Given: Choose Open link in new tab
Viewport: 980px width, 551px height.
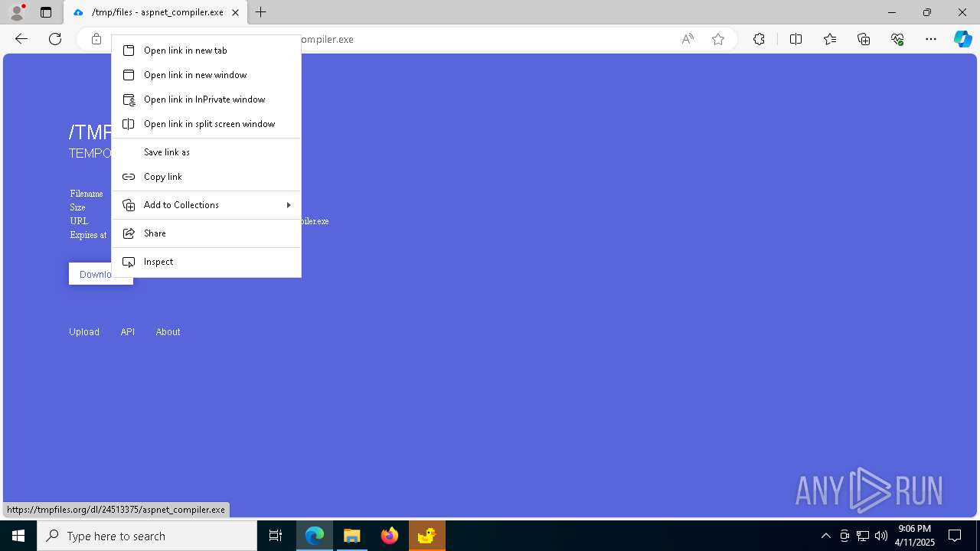Looking at the screenshot, I should [206, 51].
